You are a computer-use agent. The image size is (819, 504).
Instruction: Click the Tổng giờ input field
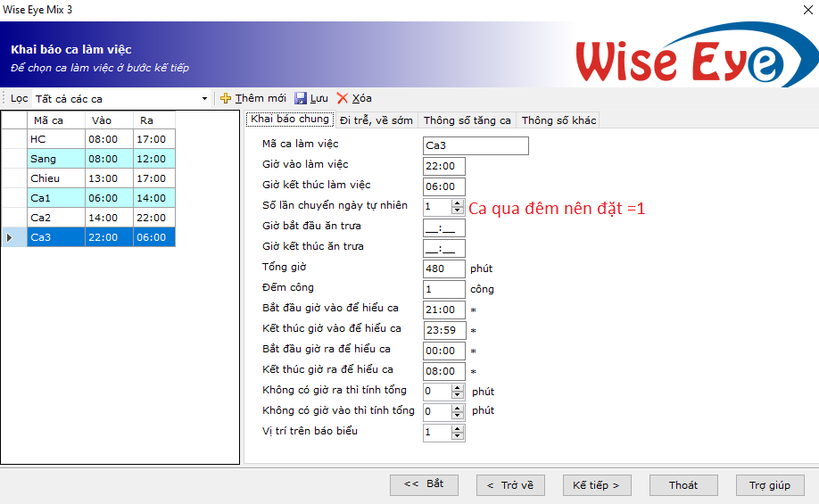point(444,269)
